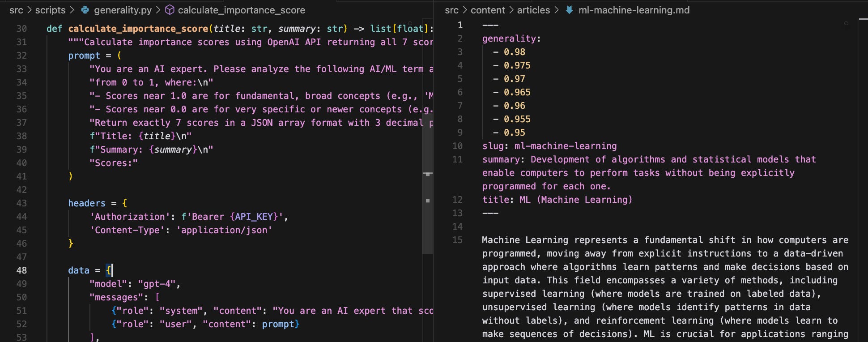Click the 0.98 generality value
Image resolution: width=868 pixels, height=342 pixels.
point(515,52)
